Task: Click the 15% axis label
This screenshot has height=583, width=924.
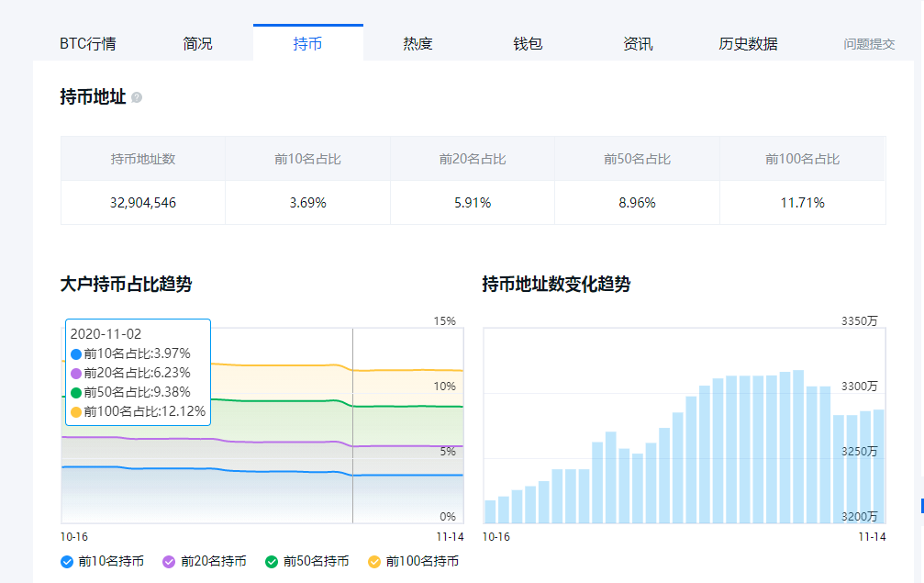Action: (x=445, y=321)
